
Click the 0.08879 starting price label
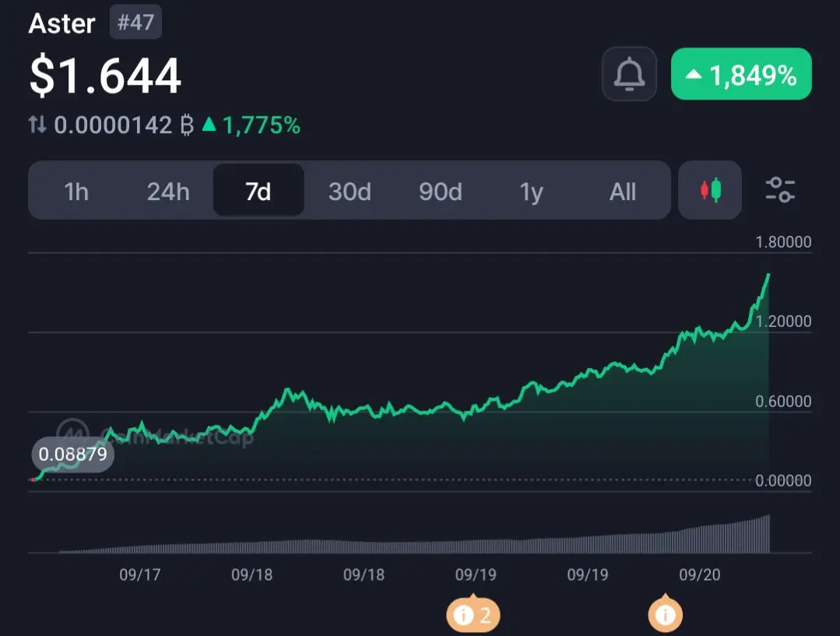point(73,455)
